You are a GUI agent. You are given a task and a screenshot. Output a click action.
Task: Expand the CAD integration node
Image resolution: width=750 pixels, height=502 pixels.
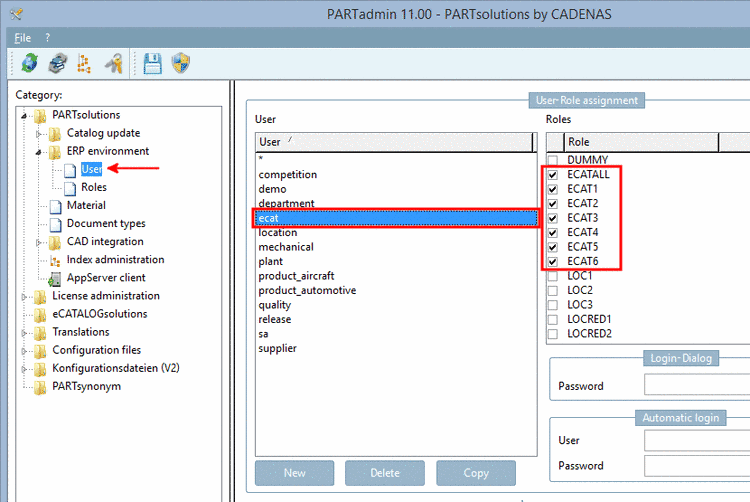(x=39, y=242)
